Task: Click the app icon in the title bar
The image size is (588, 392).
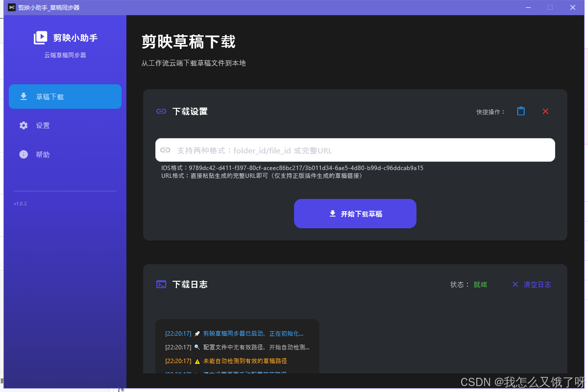Action: (x=12, y=7)
